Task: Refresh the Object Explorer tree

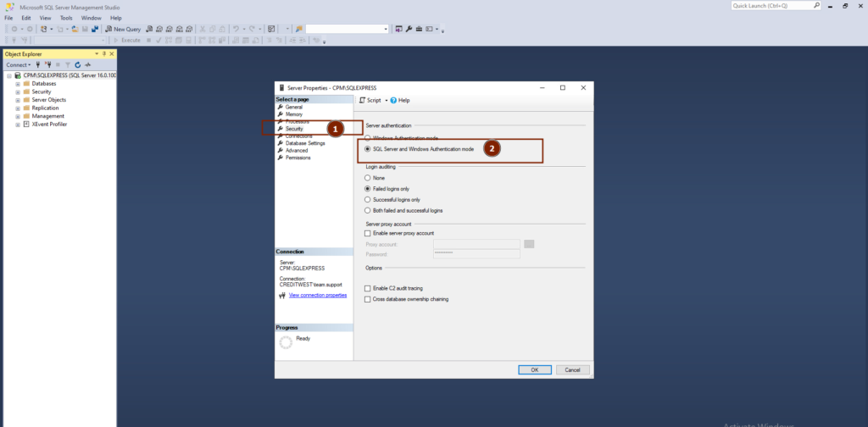Action: tap(78, 64)
